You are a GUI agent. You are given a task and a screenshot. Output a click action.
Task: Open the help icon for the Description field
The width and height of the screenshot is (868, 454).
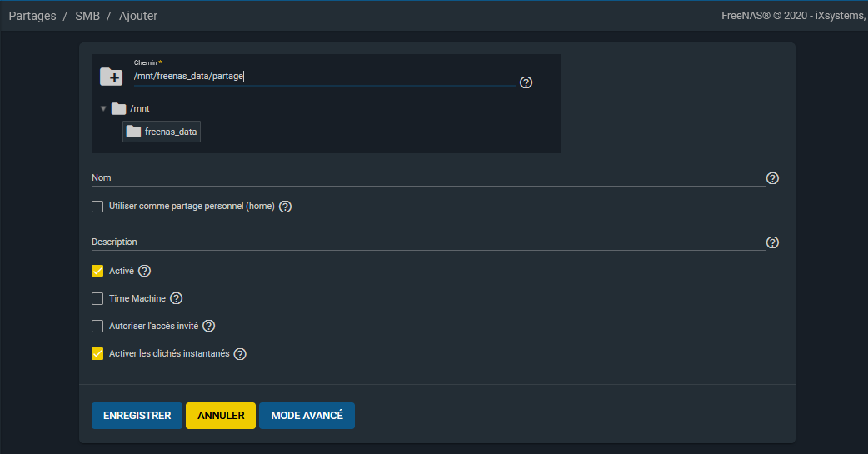772,242
